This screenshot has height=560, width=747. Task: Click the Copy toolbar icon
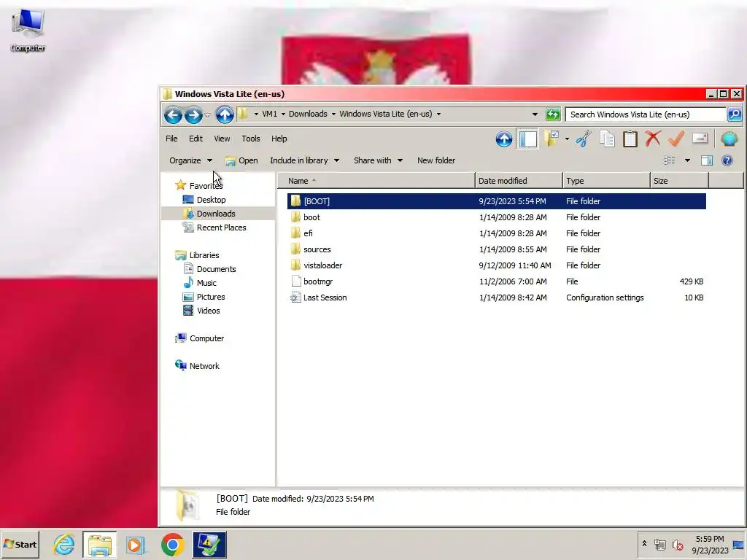[607, 139]
